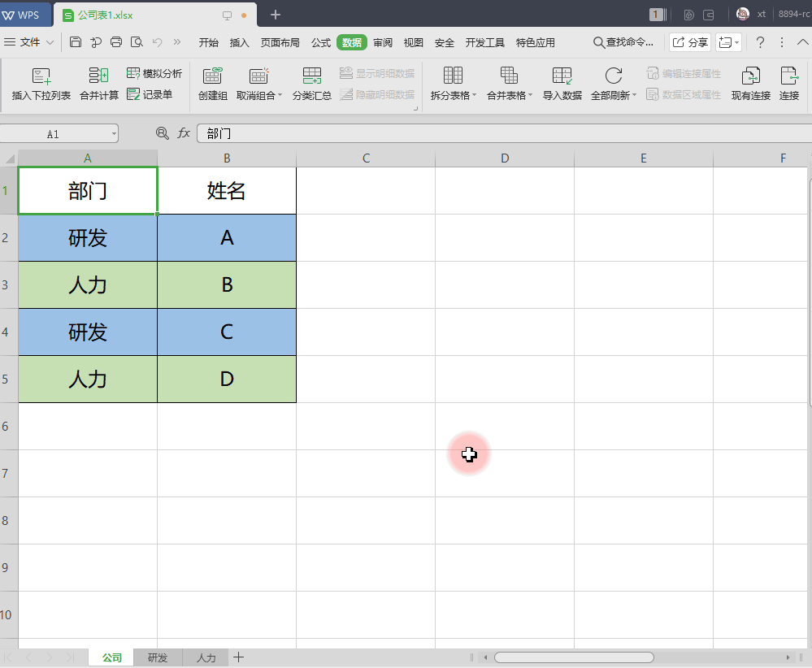This screenshot has width=812, height=668.
Task: Click the Undo arrow icon
Action: 158,42
